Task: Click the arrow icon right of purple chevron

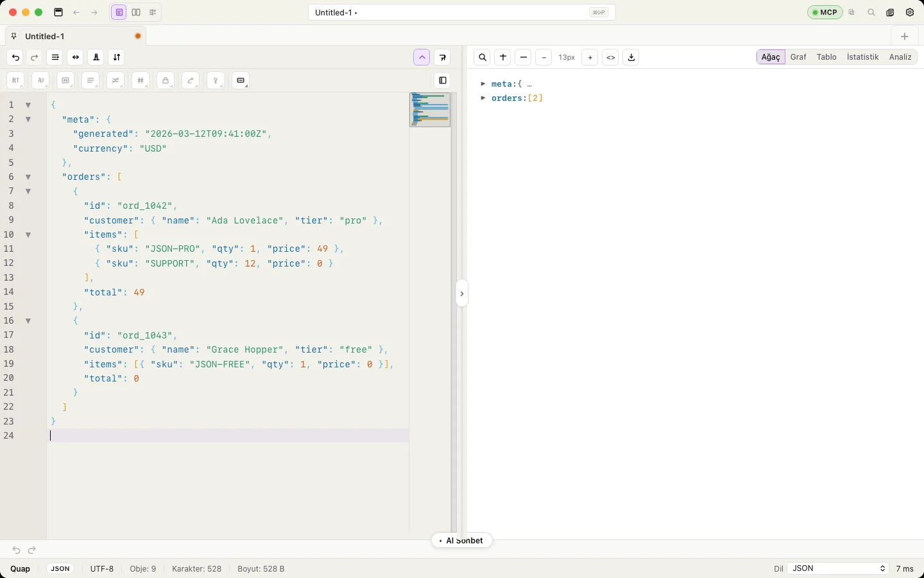Action: [x=443, y=57]
